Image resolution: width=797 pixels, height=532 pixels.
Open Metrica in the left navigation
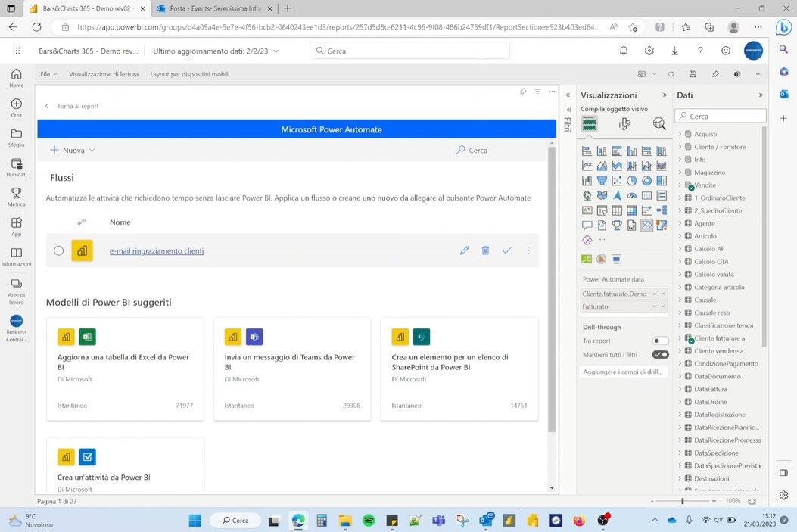pyautogui.click(x=17, y=197)
